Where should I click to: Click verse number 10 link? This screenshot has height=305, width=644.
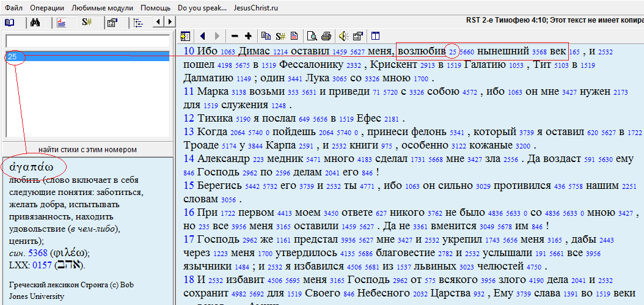pos(189,51)
